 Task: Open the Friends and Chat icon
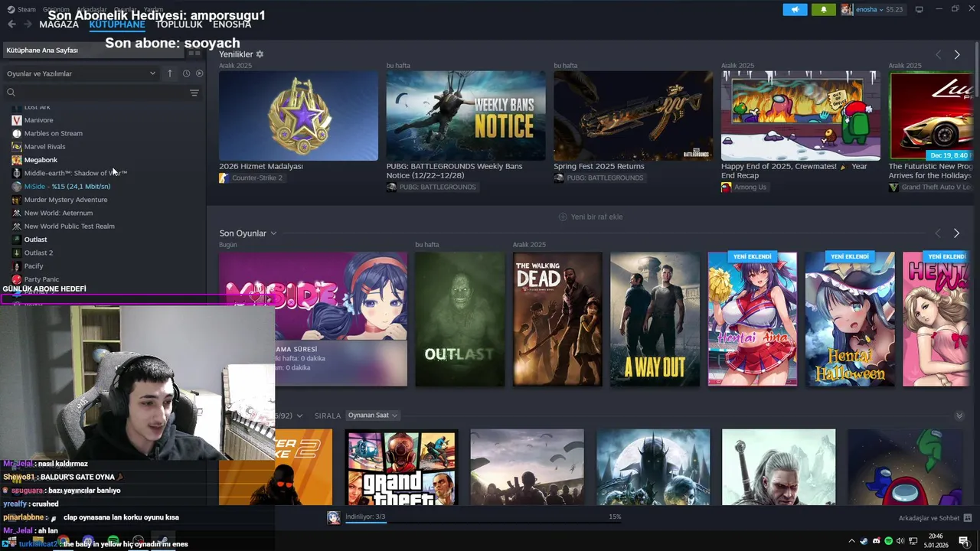(x=968, y=518)
